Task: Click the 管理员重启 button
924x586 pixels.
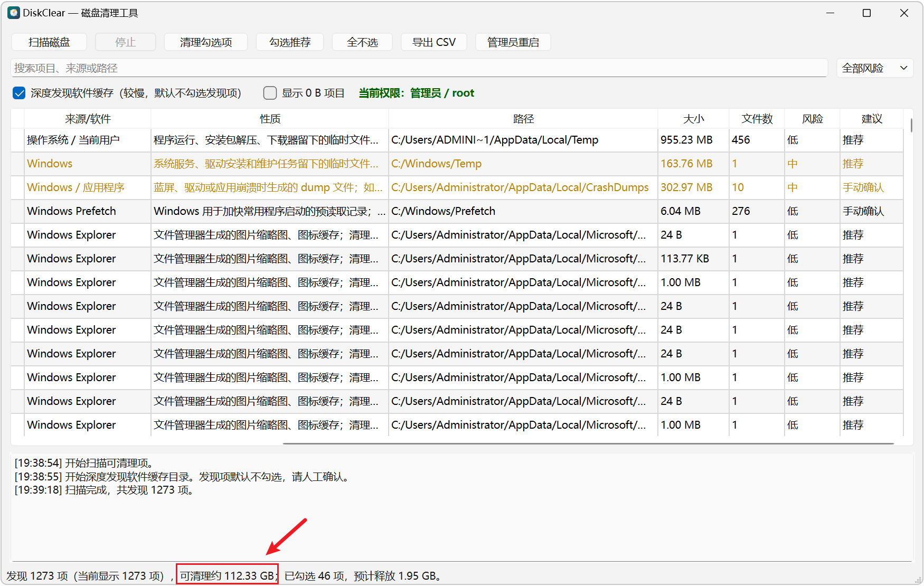Action: click(513, 42)
